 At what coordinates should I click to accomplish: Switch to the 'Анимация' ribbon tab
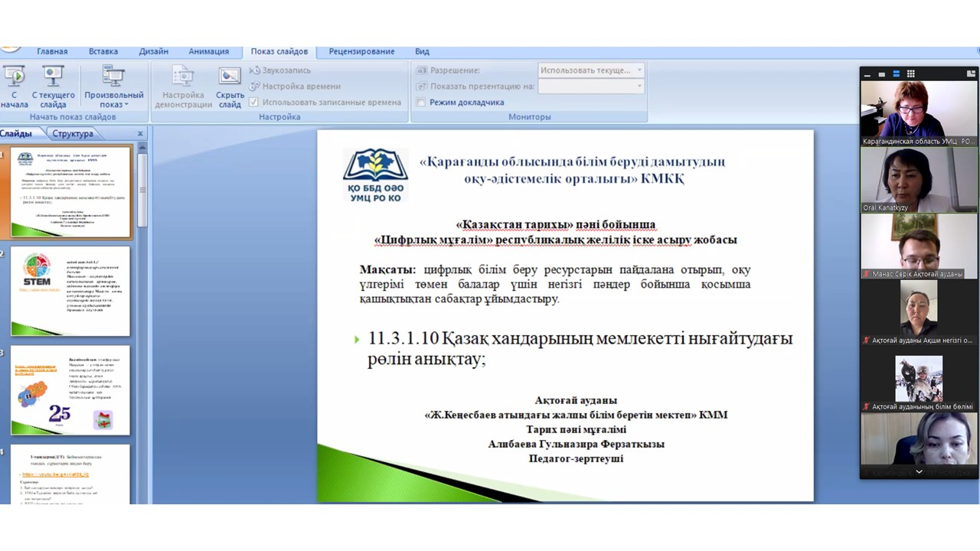tap(208, 51)
